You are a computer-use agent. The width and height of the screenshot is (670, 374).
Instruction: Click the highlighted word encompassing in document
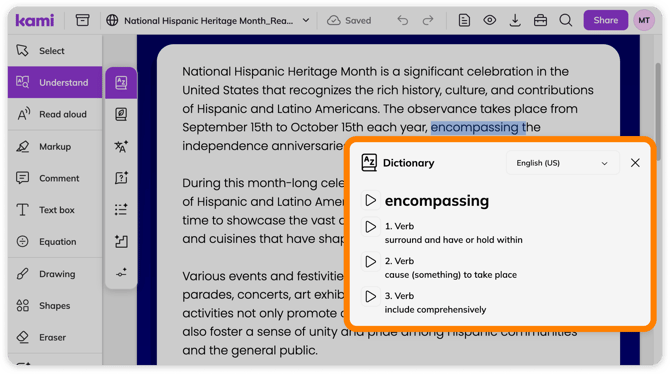pyautogui.click(x=474, y=127)
